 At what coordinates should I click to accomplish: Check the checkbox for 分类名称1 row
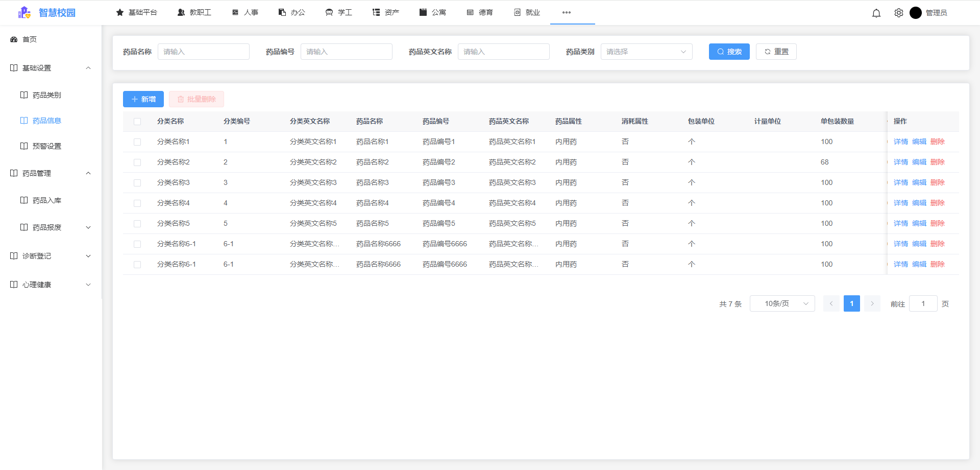(x=137, y=142)
